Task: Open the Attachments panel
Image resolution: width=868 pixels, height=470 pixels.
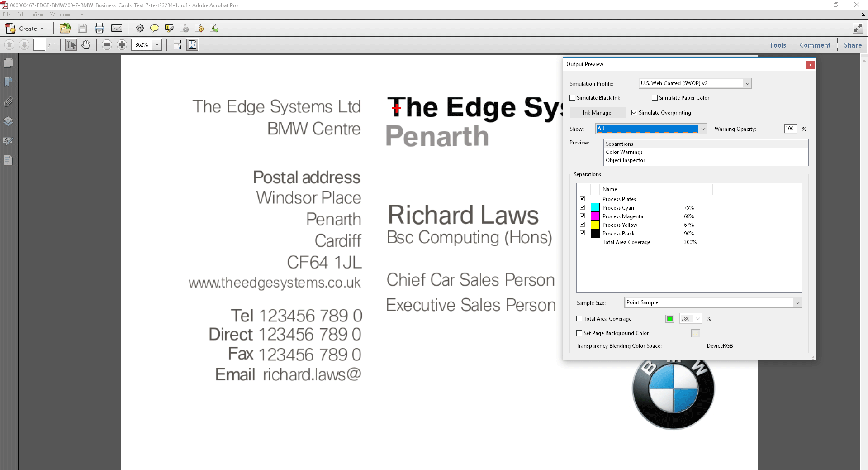Action: click(8, 101)
